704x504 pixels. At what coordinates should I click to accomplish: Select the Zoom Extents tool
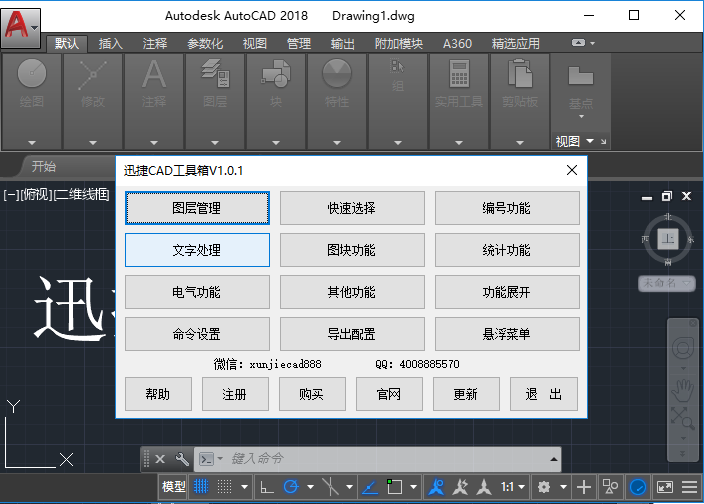682,418
